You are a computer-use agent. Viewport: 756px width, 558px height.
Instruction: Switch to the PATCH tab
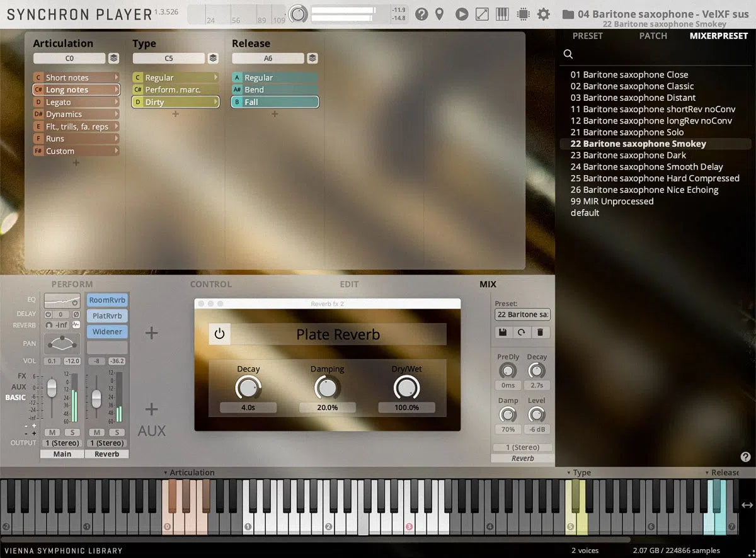pos(653,36)
